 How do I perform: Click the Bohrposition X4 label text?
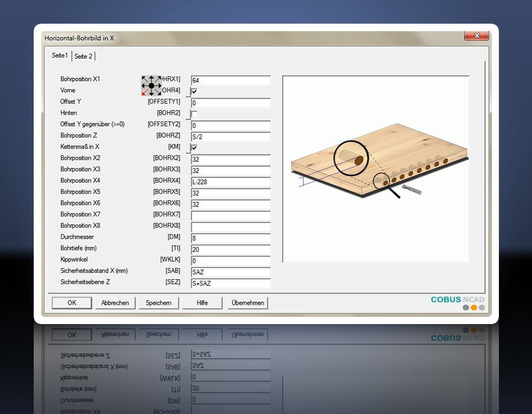point(80,180)
